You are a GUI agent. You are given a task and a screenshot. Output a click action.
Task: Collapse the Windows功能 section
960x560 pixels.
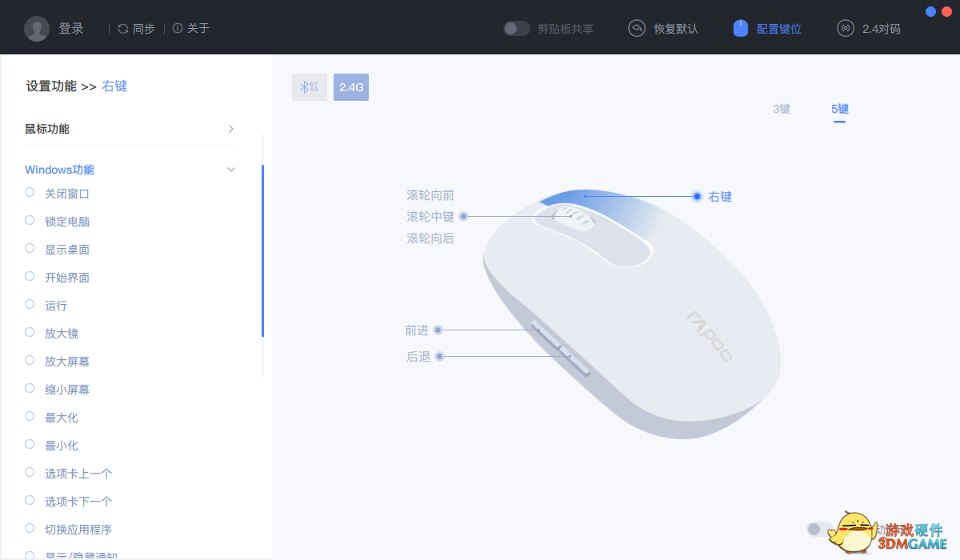click(x=231, y=170)
